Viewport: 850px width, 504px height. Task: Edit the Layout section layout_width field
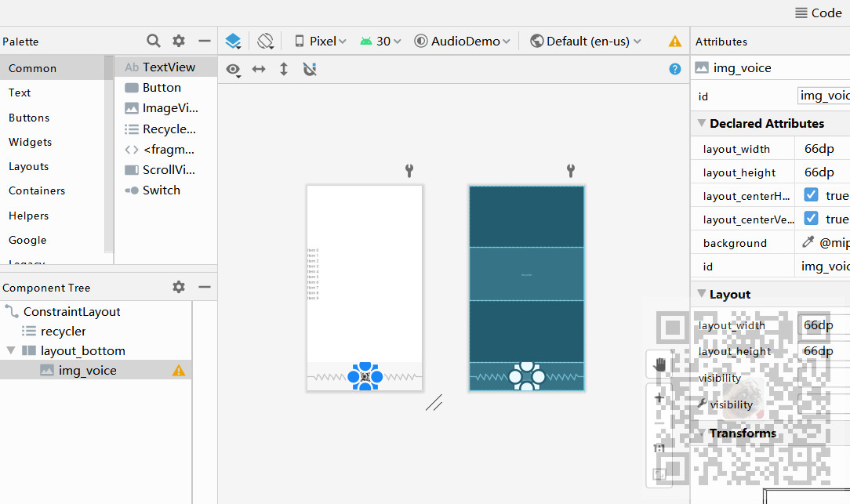tap(823, 325)
